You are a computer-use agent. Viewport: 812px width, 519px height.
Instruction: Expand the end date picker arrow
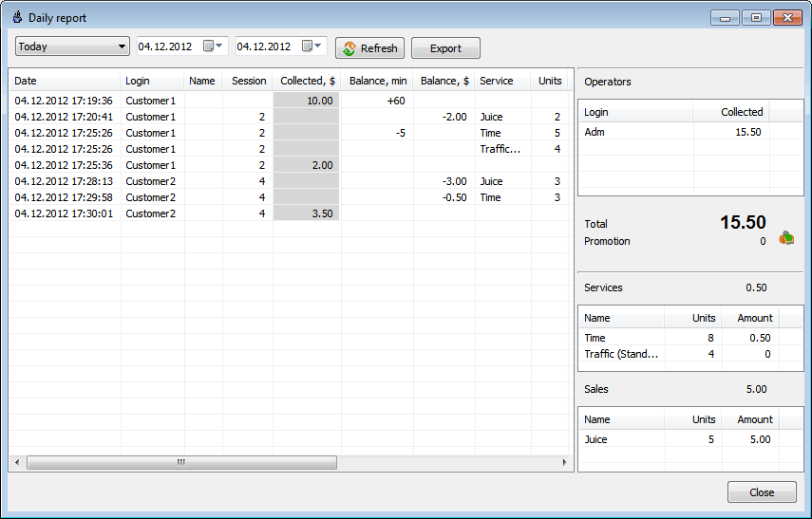pyautogui.click(x=319, y=46)
